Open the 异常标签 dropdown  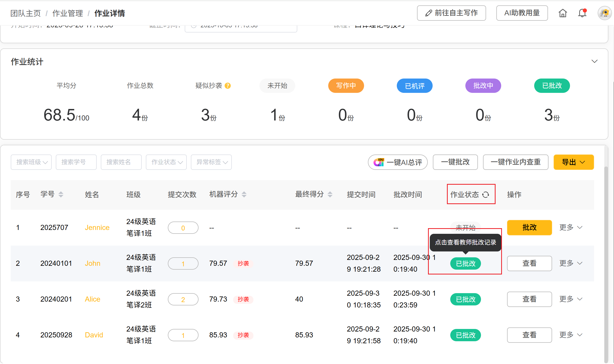pos(211,162)
